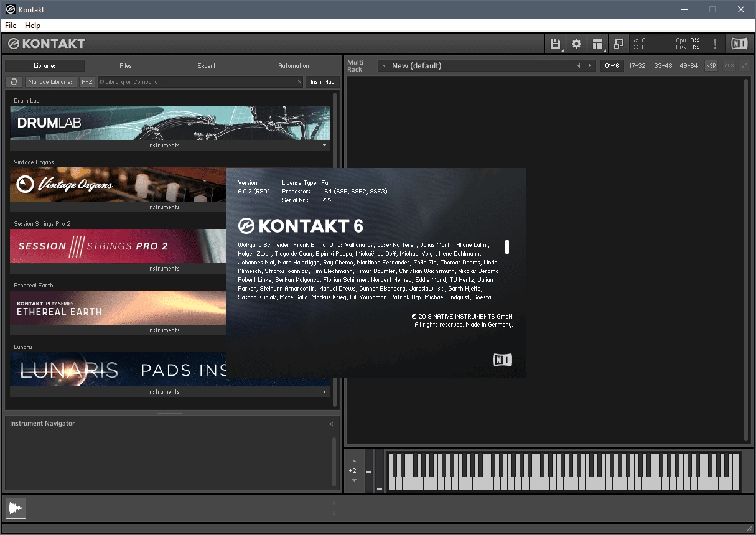756x535 pixels.
Task: Click the Manage Libraries button
Action: (50, 81)
